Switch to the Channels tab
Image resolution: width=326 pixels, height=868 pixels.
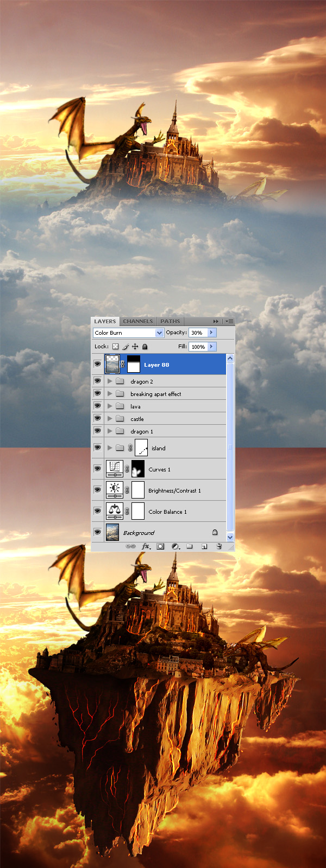138,321
